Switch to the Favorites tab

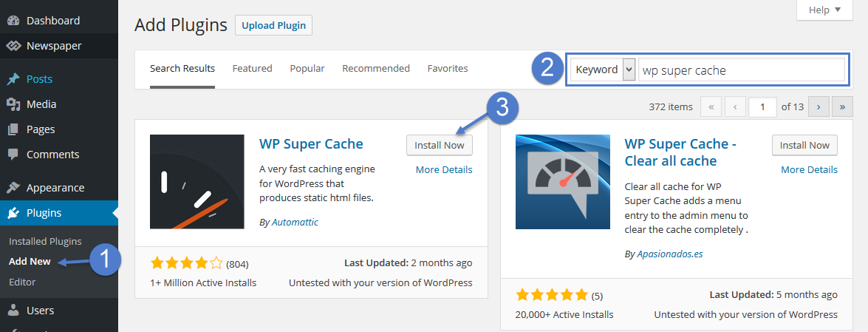pos(448,69)
